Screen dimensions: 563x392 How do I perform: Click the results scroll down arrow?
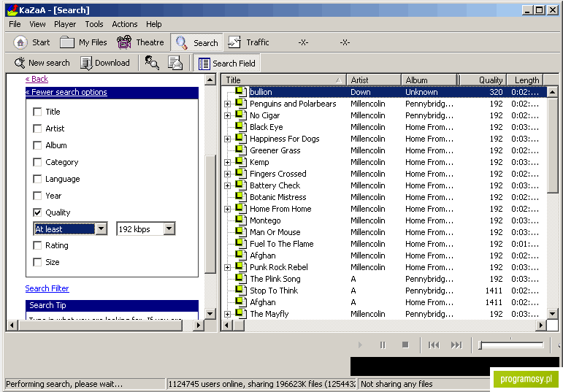(x=553, y=313)
